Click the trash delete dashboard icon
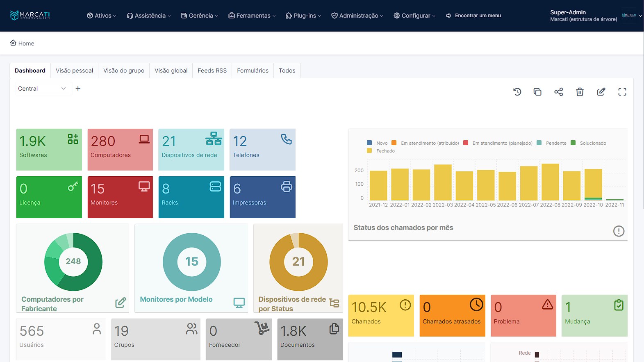 (580, 92)
